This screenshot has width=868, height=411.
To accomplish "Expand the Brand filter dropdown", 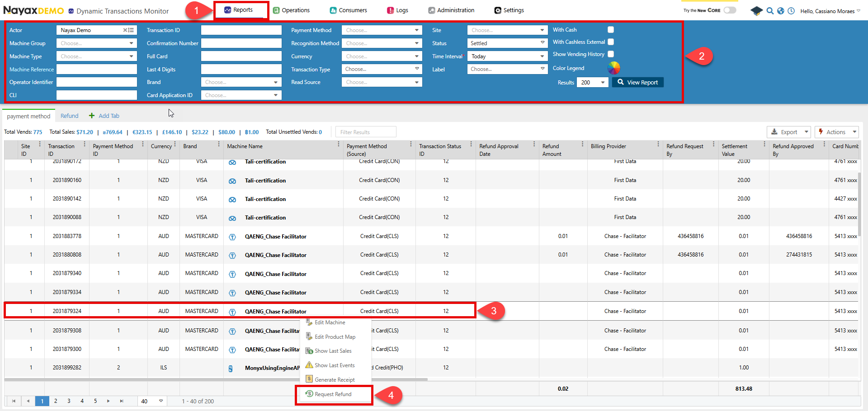I will coord(241,82).
